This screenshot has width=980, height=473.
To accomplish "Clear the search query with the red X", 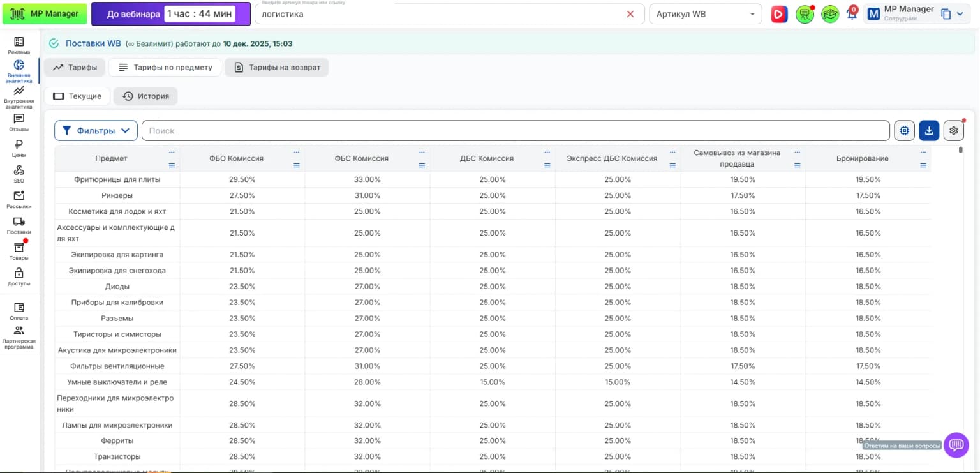I will (x=630, y=14).
